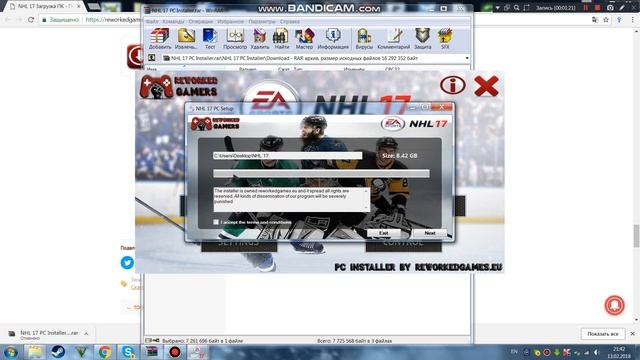Click WinRAR Найти (Find) toolbar icon
The width and height of the screenshot is (640, 360).
tap(281, 39)
